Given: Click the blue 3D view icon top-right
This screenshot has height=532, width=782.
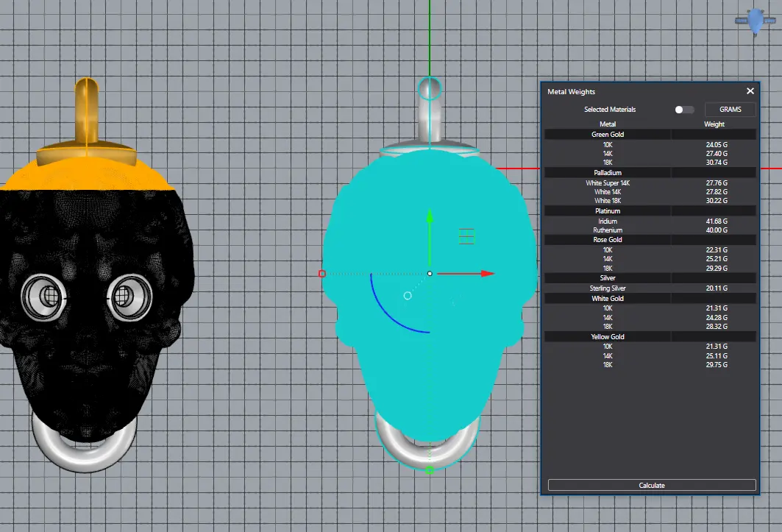Looking at the screenshot, I should (756, 21).
